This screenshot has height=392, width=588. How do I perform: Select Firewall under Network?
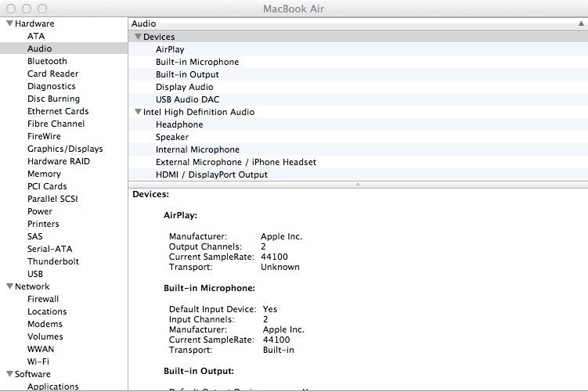coord(43,299)
